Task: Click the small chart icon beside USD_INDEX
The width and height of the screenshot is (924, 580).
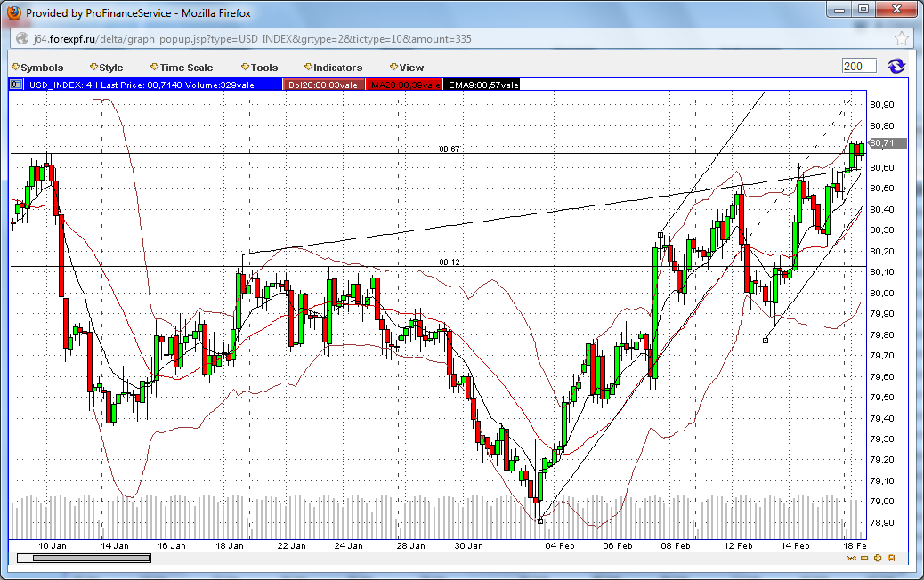Action: pos(16,85)
